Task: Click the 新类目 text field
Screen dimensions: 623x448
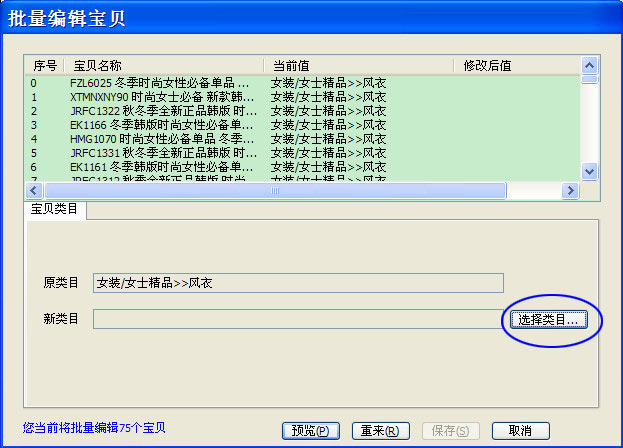Action: point(298,320)
